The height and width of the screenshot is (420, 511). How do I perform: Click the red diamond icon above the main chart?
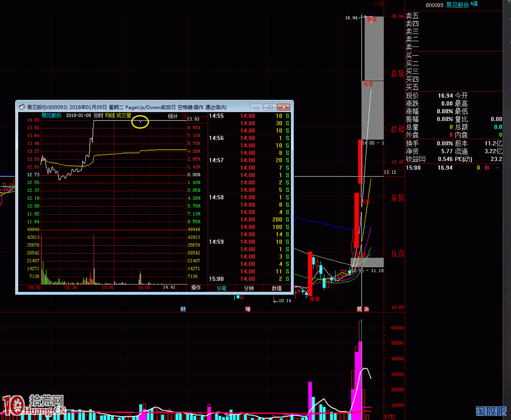pyautogui.click(x=374, y=3)
